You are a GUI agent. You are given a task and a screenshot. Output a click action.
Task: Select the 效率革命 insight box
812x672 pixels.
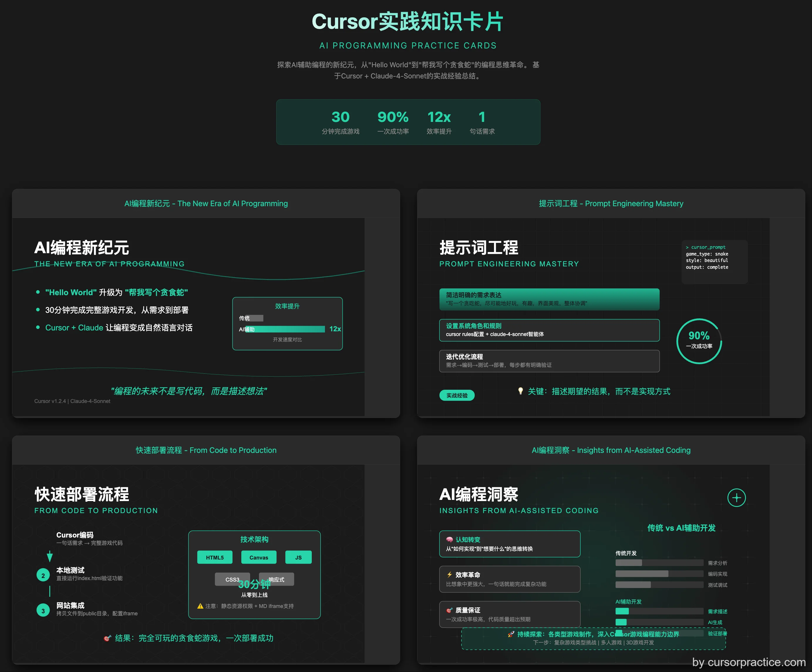[510, 579]
